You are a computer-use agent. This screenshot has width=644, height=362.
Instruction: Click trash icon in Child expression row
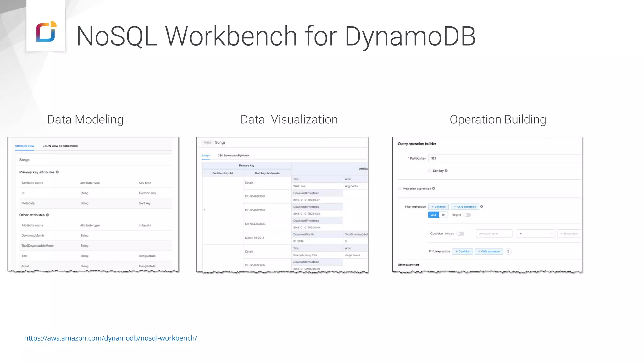click(x=508, y=251)
